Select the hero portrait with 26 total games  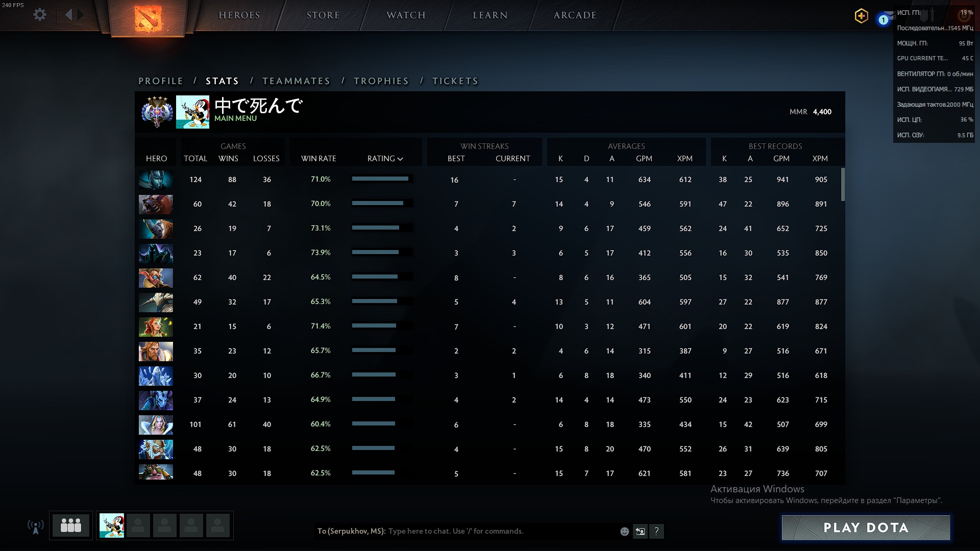[156, 229]
